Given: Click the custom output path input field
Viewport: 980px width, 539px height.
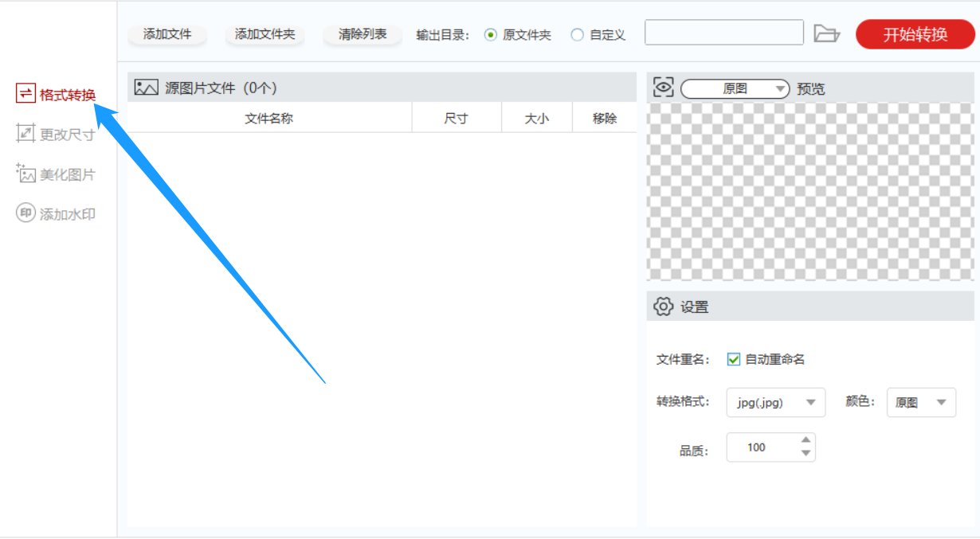Looking at the screenshot, I should tap(723, 32).
